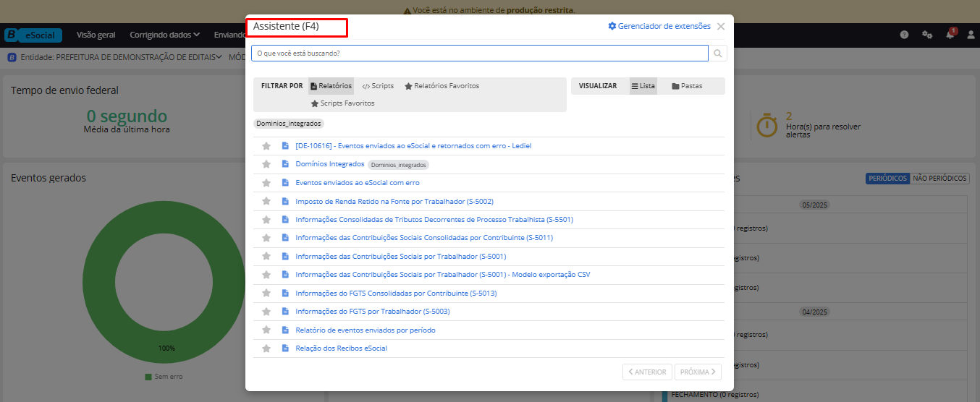Click document icon of S-5002 report

[285, 201]
